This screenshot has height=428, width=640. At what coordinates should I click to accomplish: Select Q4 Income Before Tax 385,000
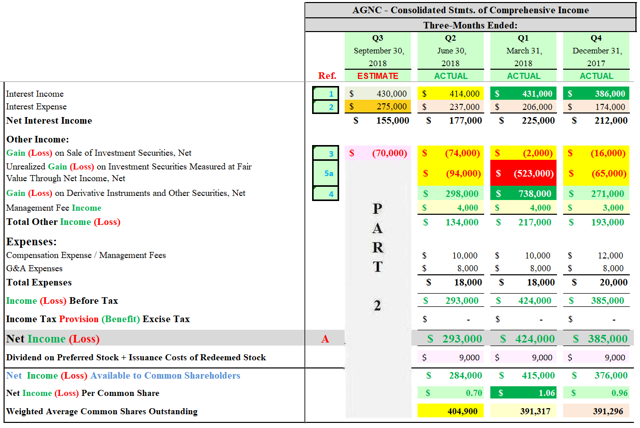pos(596,301)
